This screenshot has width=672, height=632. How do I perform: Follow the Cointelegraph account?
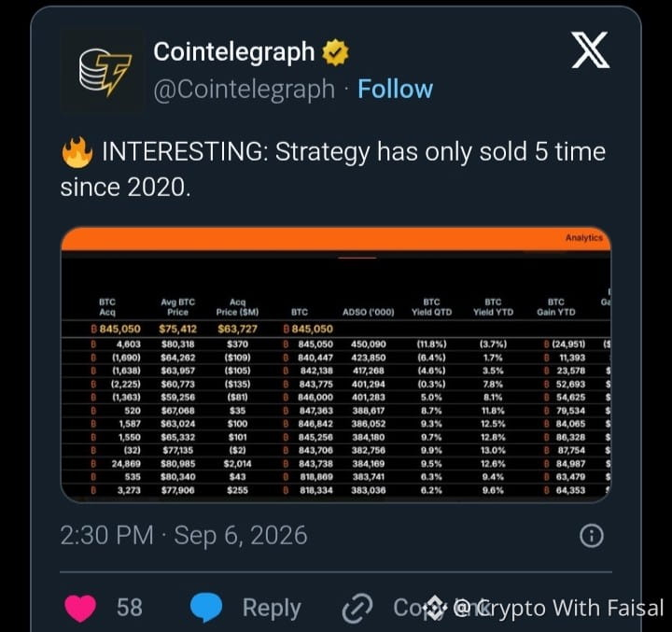tap(395, 90)
